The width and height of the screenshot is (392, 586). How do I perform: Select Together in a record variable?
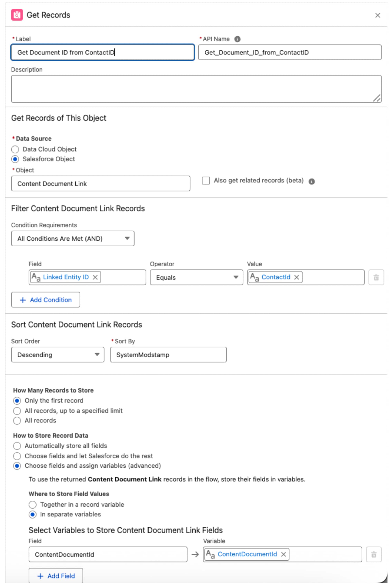(x=33, y=505)
